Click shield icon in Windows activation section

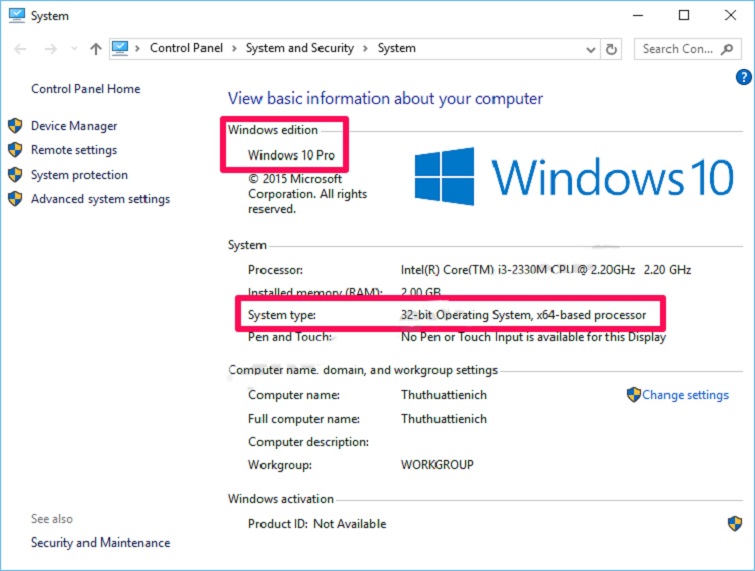point(735,523)
